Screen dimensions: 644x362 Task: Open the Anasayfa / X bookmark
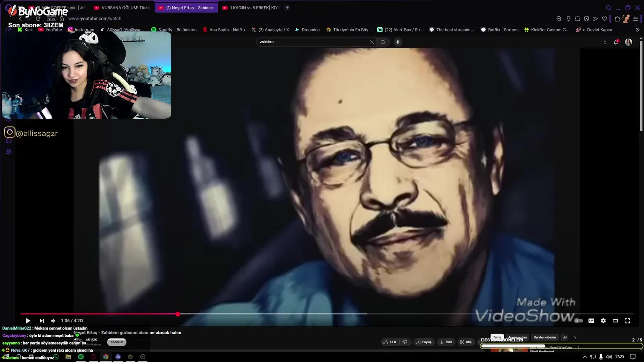coord(270,30)
